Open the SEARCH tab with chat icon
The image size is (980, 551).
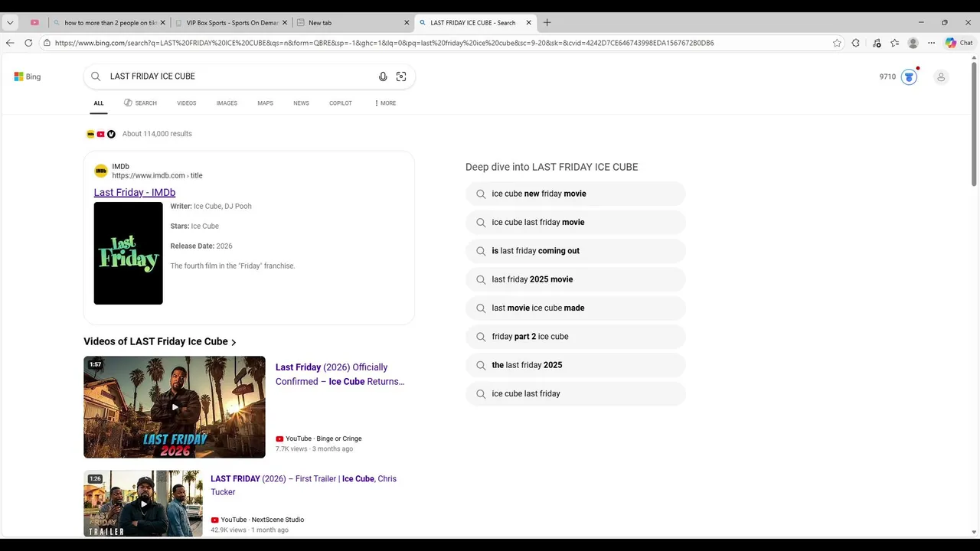point(140,103)
